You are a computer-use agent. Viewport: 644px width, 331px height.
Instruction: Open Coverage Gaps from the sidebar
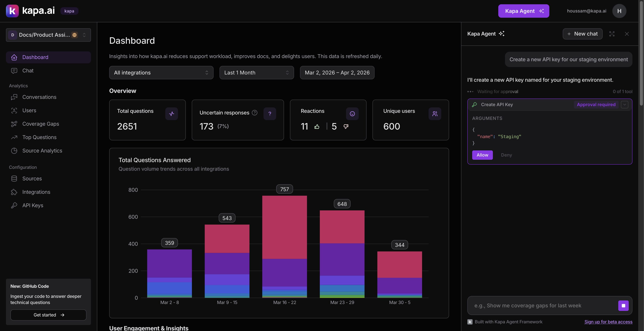click(x=41, y=124)
